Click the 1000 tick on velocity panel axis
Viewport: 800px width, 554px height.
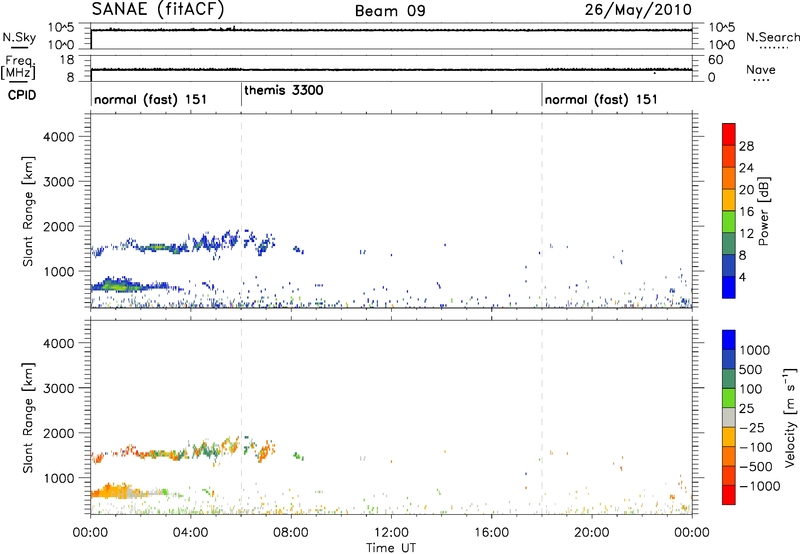[61, 478]
